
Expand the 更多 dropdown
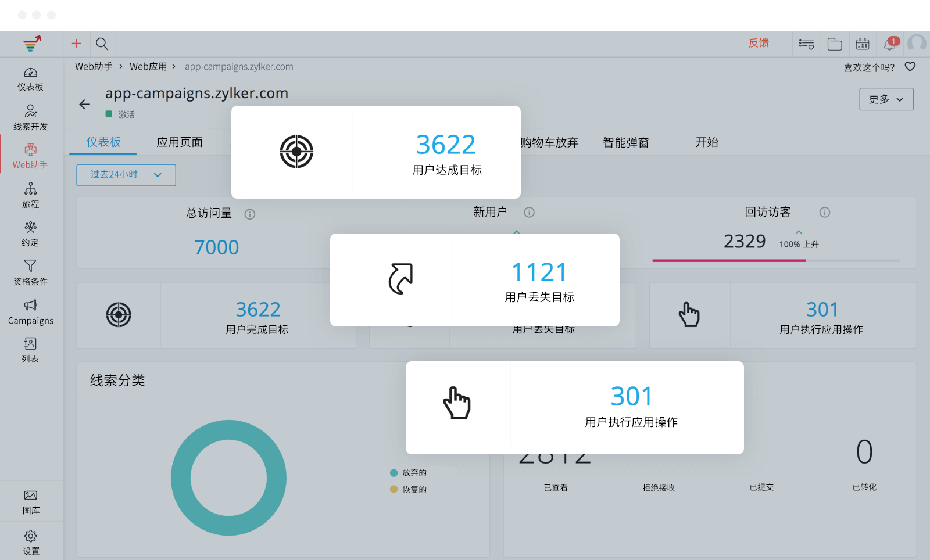[x=886, y=99]
